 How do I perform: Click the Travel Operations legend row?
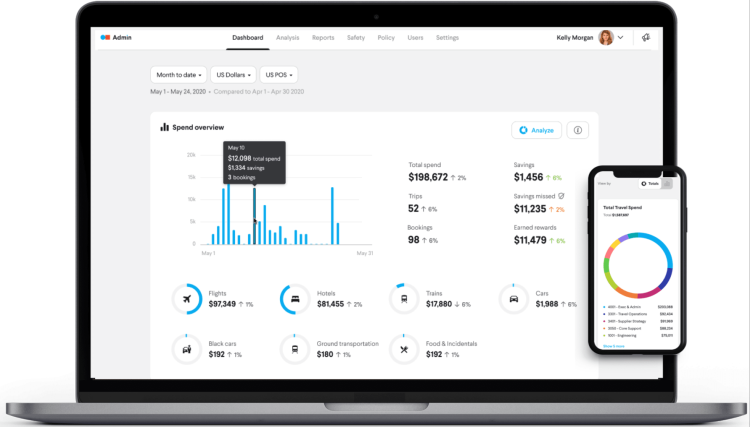638,314
